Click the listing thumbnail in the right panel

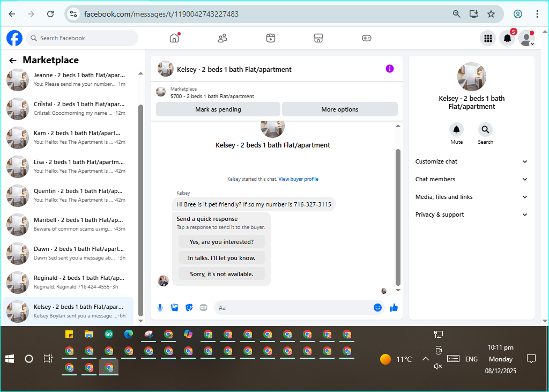click(x=472, y=77)
